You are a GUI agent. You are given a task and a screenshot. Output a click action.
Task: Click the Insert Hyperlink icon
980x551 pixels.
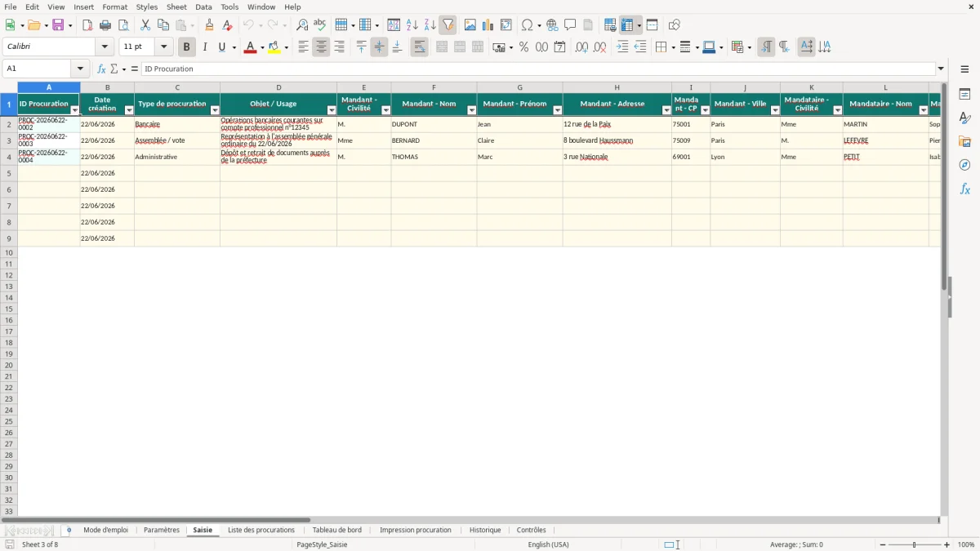click(x=552, y=25)
